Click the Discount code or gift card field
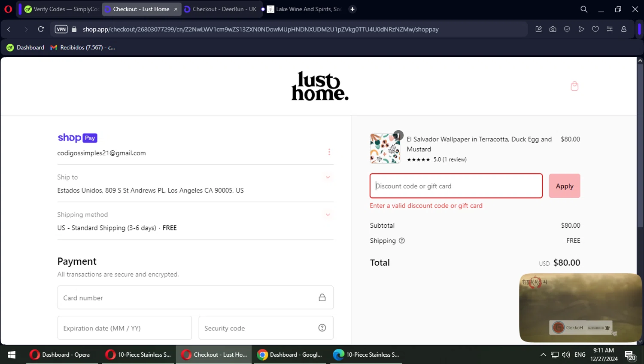 [x=456, y=186]
